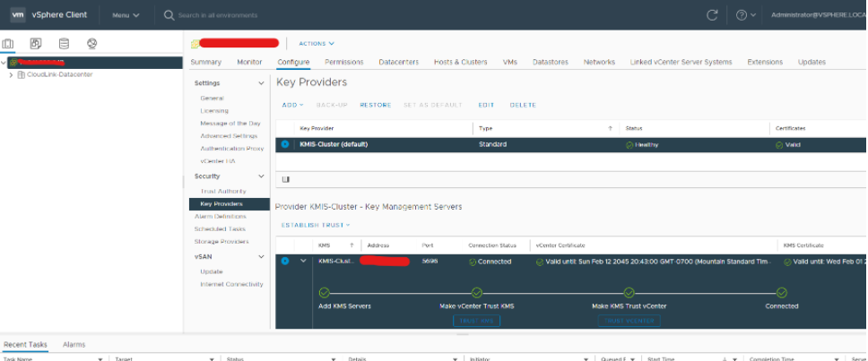Image resolution: width=868 pixels, height=361 pixels.
Task: Open Storage Providers
Action: click(221, 242)
